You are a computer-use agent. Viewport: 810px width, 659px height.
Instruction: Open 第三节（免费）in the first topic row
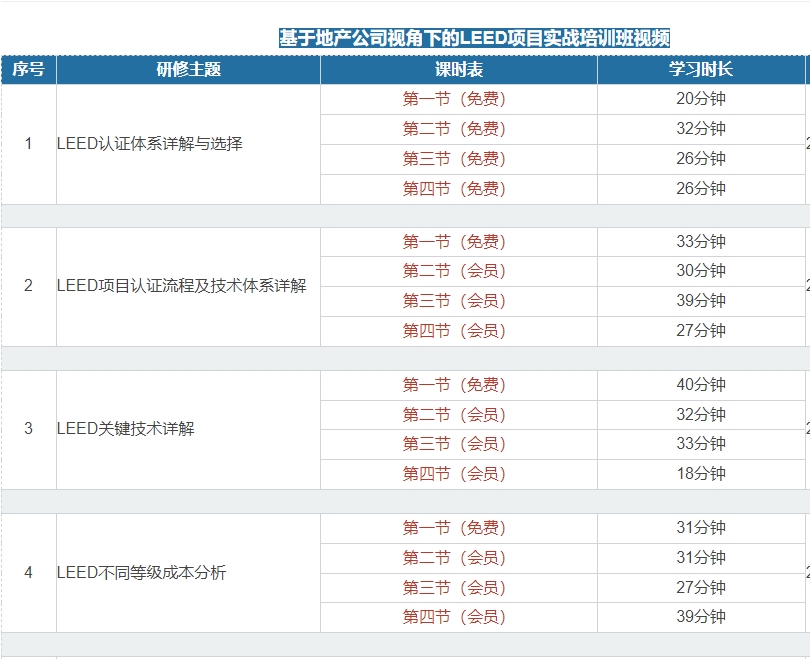click(457, 157)
